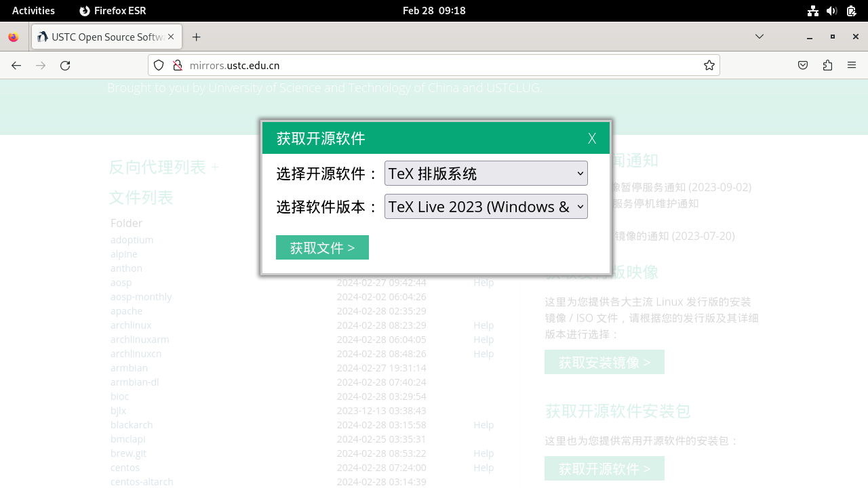
Task: Open the armbian folder link
Action: (x=129, y=368)
